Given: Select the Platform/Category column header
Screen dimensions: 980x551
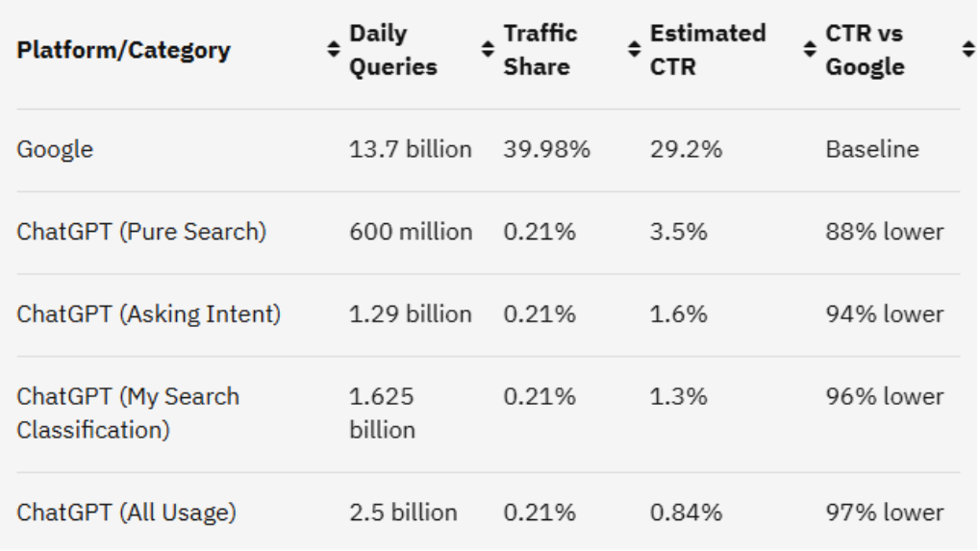Looking at the screenshot, I should click(x=123, y=50).
